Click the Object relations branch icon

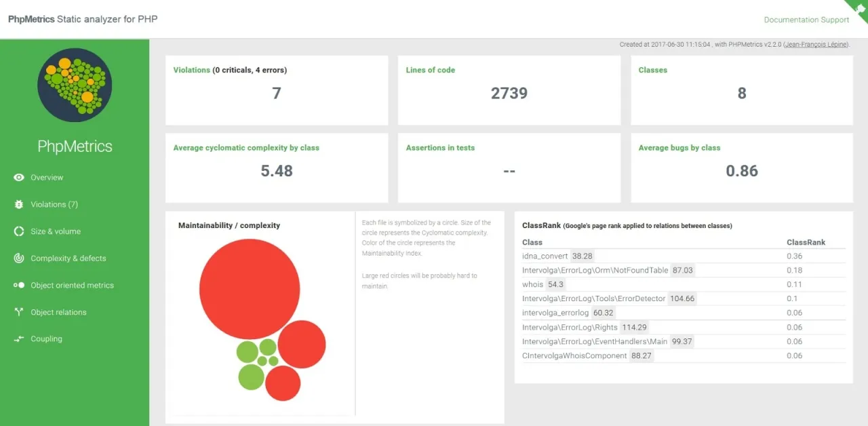coord(19,312)
